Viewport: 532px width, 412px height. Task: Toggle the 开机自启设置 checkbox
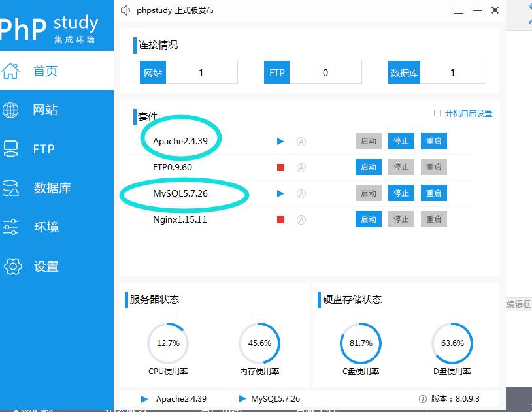pyautogui.click(x=437, y=113)
